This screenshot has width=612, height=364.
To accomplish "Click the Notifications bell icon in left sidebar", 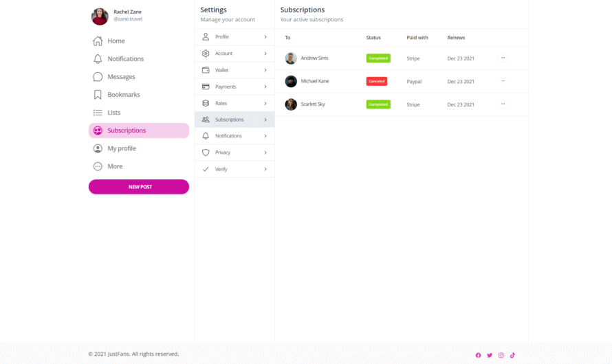I will [x=98, y=59].
